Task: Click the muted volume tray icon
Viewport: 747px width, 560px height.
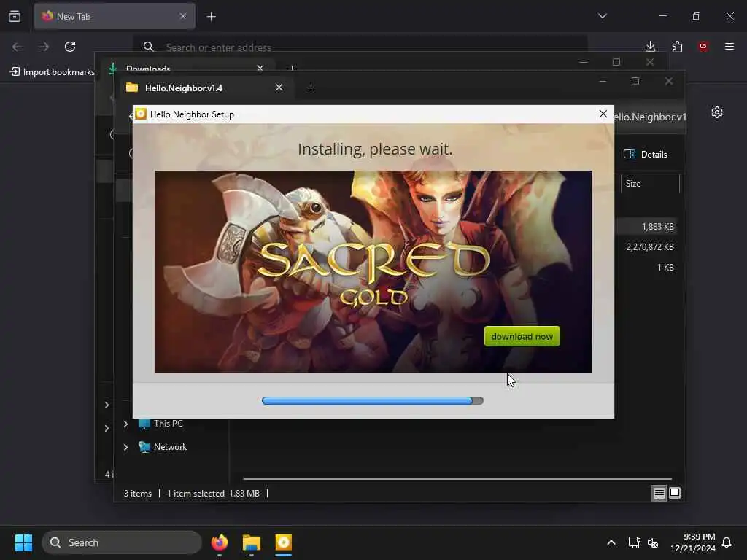Action: coord(653,542)
